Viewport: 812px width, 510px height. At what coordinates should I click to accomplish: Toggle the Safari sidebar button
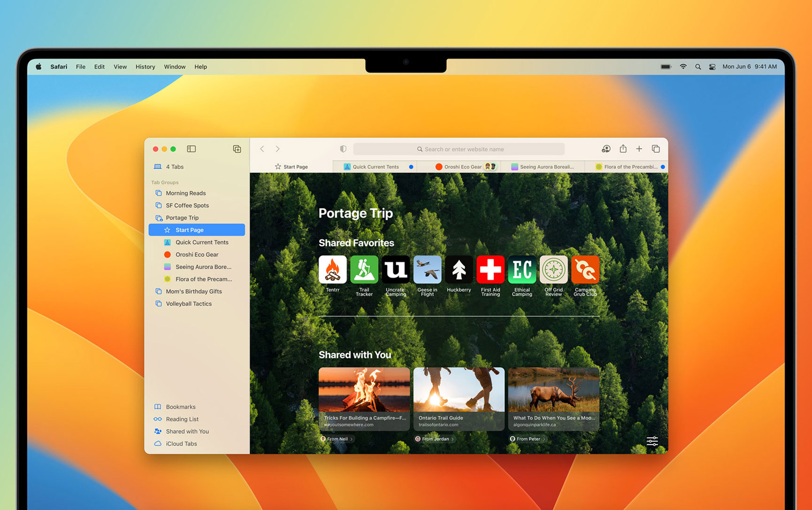[x=191, y=149]
